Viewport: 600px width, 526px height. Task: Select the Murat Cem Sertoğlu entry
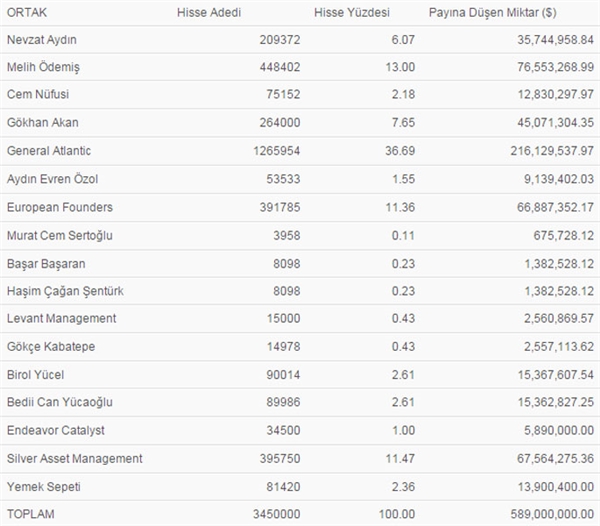60,235
